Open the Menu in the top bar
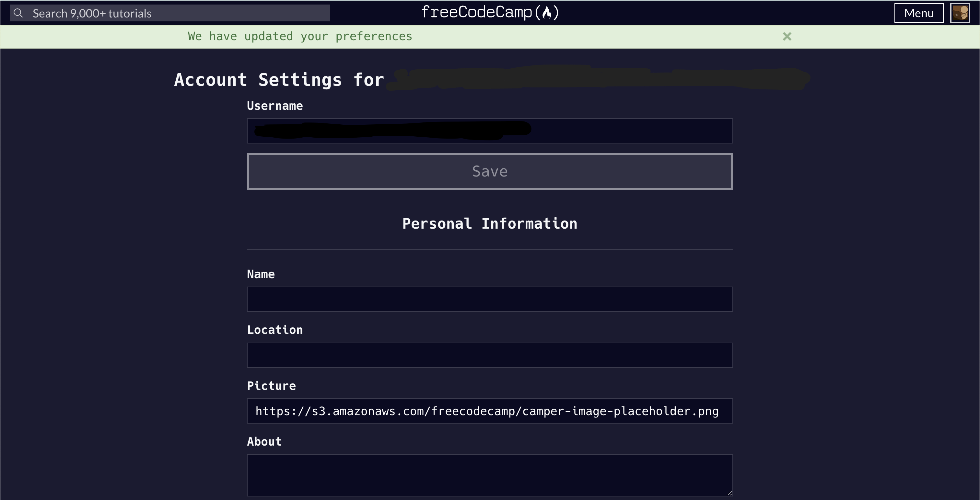Screen dimensions: 980x500 (x=918, y=13)
